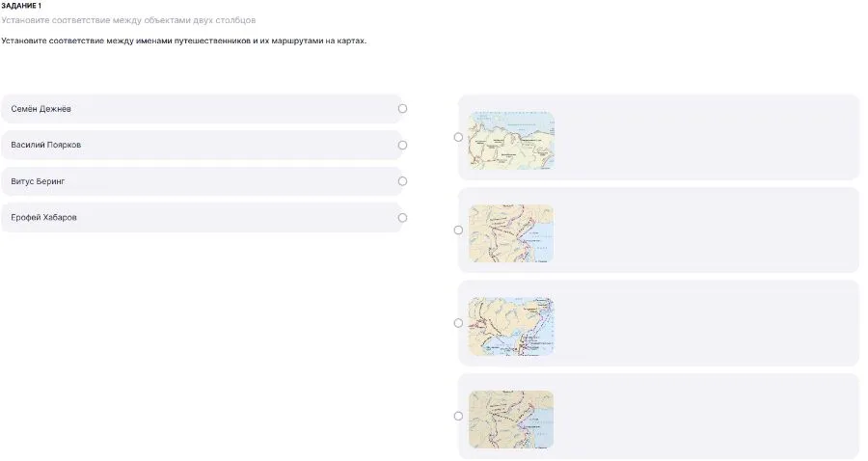This screenshot has height=461, width=868.
Task: Click the third route map thumbnail
Action: [x=511, y=326]
